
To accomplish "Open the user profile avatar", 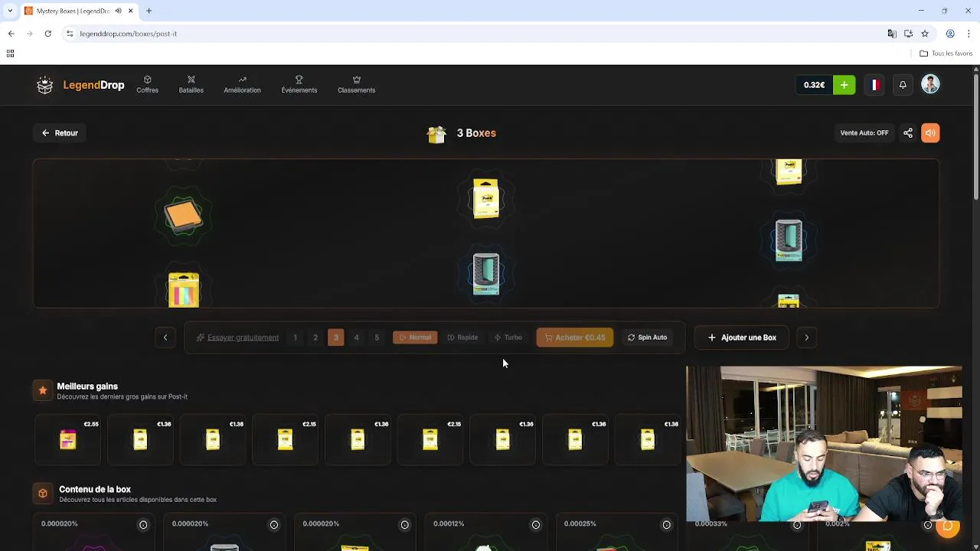I will pyautogui.click(x=930, y=84).
